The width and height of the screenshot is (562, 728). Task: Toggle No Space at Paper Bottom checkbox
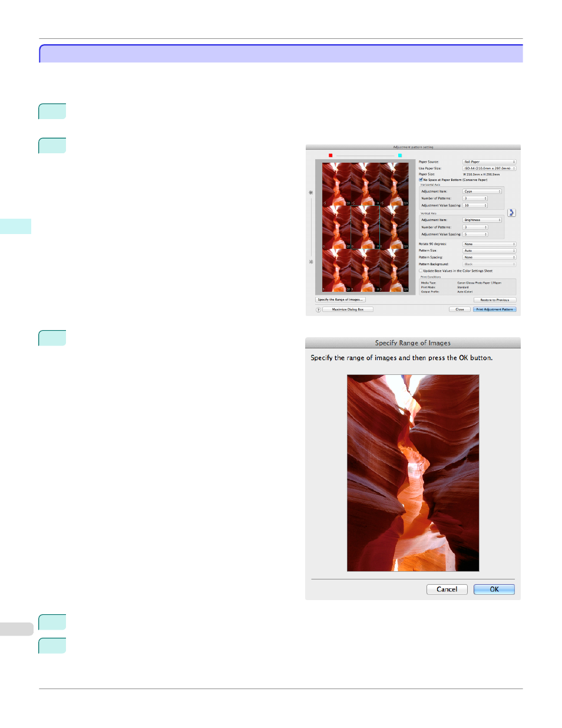point(421,180)
